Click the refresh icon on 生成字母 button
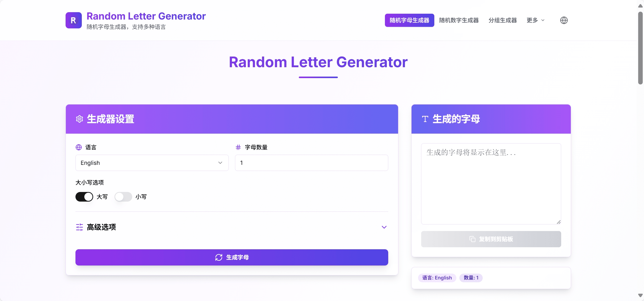Screen dimensions: 644x301 click(219, 257)
